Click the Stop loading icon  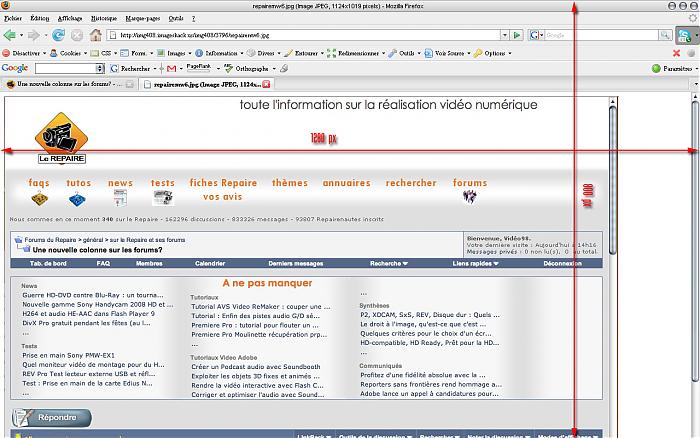click(x=77, y=35)
